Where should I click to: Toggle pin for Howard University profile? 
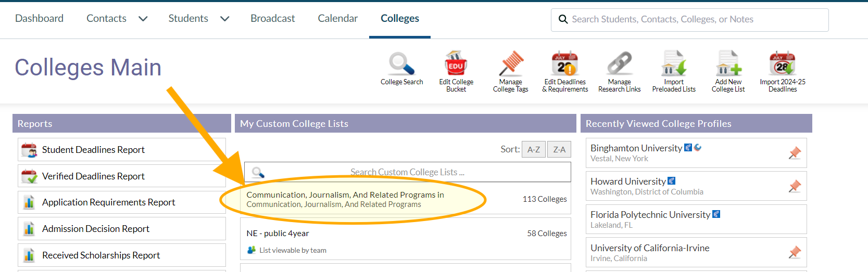795,186
